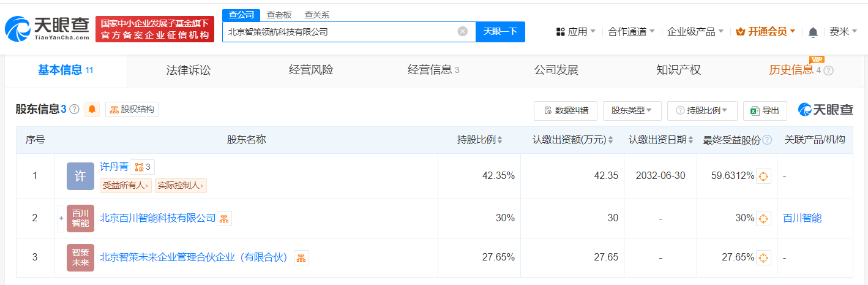Viewport: 868px width, 285px height.
Task: Open the 持股比例 filter dropdown
Action: click(702, 110)
